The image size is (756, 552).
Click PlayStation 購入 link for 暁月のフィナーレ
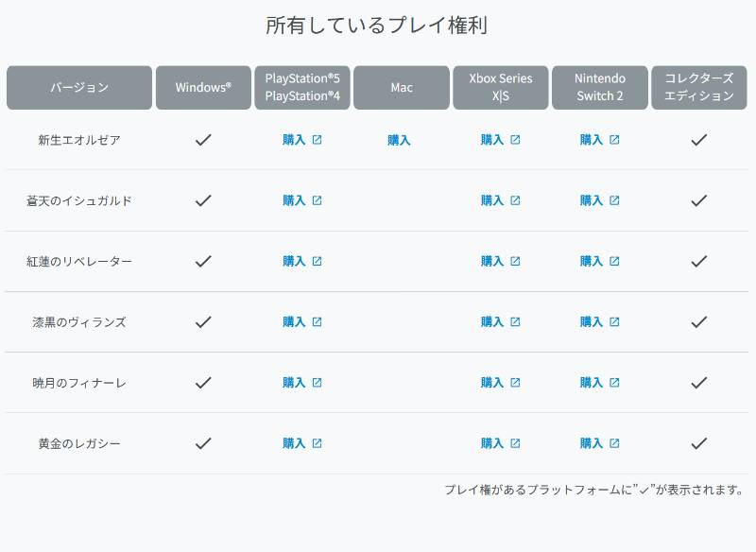click(294, 383)
